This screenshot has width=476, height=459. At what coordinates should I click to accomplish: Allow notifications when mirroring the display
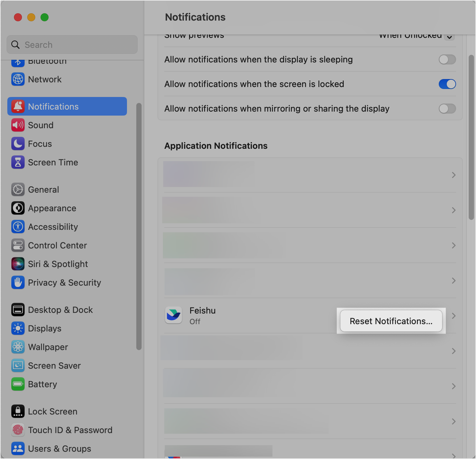pyautogui.click(x=447, y=109)
